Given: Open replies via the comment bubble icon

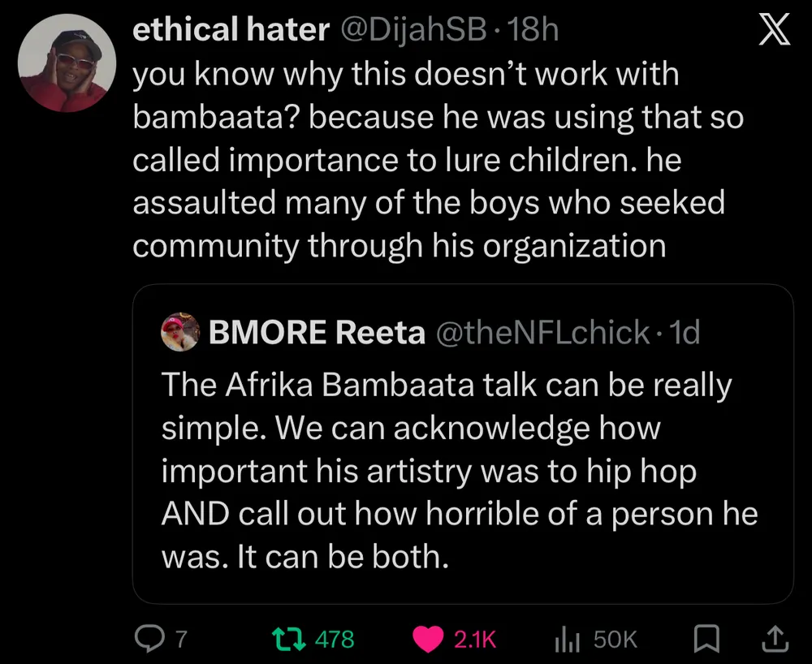Looking at the screenshot, I should point(149,639).
